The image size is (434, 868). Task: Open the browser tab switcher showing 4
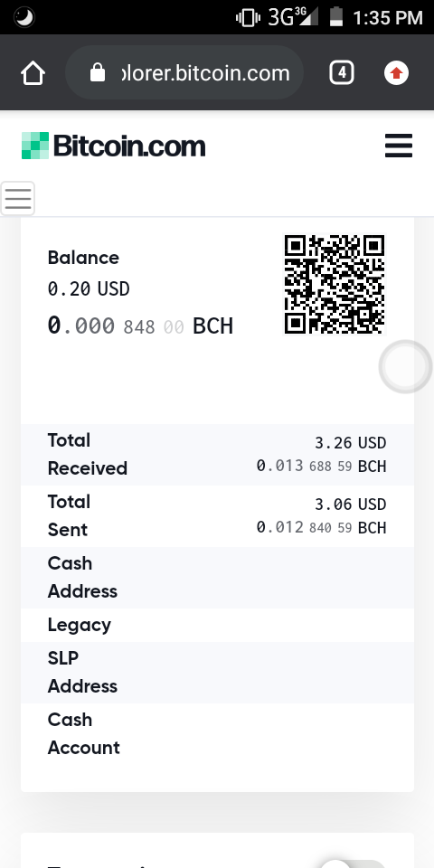(342, 72)
